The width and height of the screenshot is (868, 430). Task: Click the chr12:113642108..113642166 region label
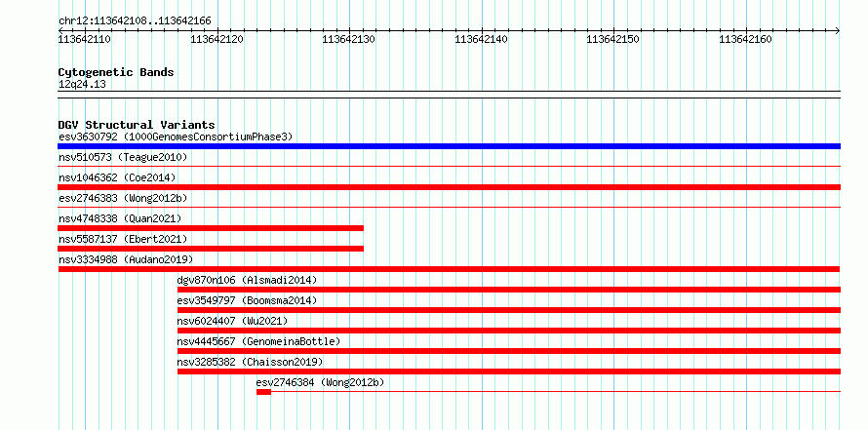135,21
